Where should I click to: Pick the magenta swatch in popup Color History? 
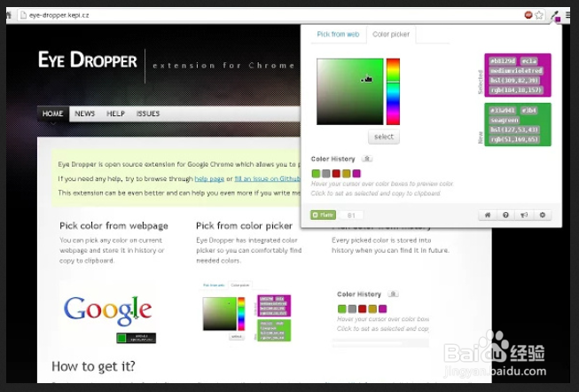pyautogui.click(x=356, y=173)
